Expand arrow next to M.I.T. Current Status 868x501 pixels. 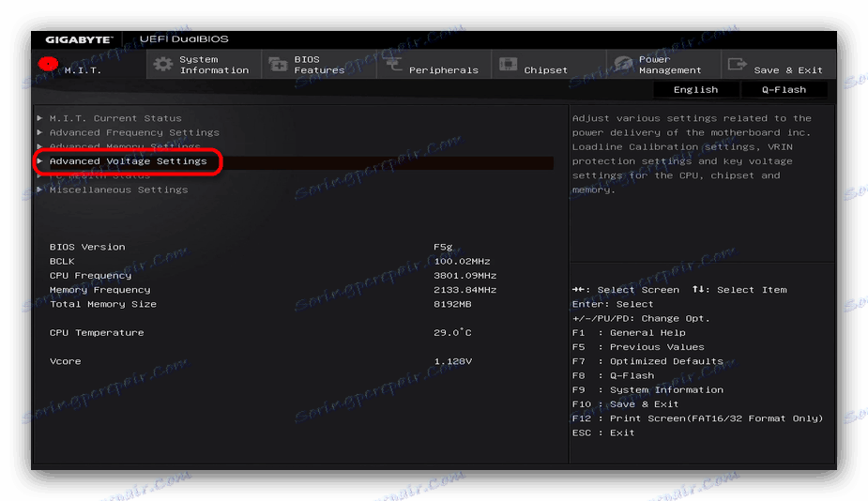click(x=39, y=118)
